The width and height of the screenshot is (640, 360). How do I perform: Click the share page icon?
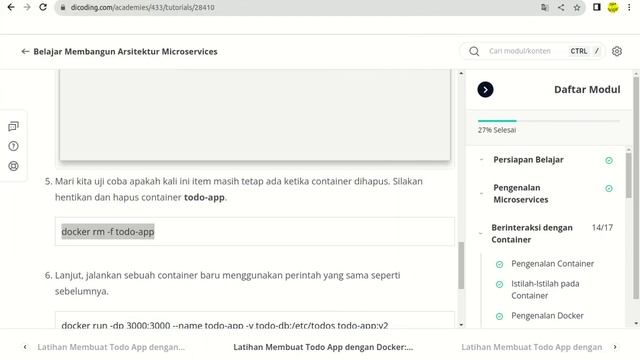(561, 7)
